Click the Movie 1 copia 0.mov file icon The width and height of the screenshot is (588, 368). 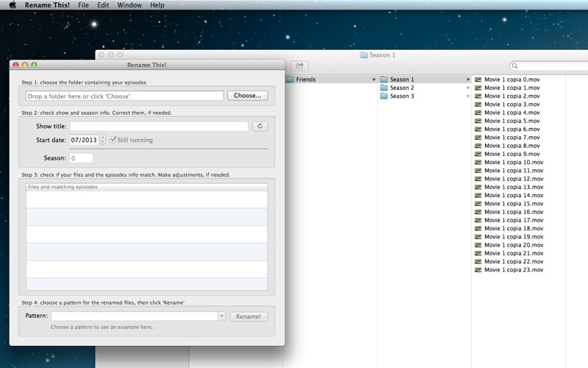(478, 79)
